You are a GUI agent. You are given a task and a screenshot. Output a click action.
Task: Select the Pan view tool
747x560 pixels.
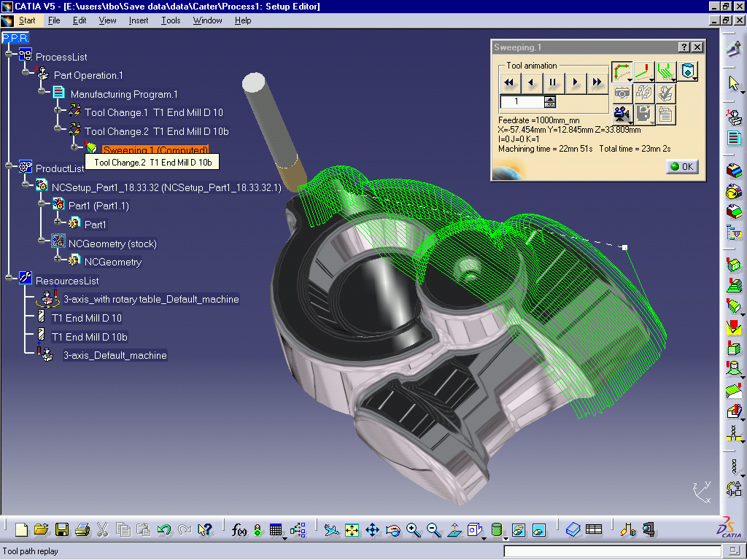pyautogui.click(x=373, y=529)
